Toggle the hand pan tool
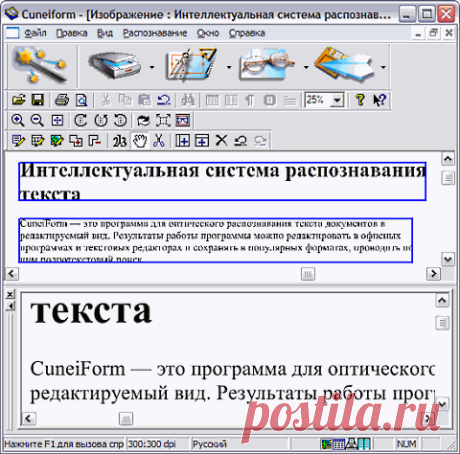The height and width of the screenshot is (454, 460). pyautogui.click(x=140, y=140)
